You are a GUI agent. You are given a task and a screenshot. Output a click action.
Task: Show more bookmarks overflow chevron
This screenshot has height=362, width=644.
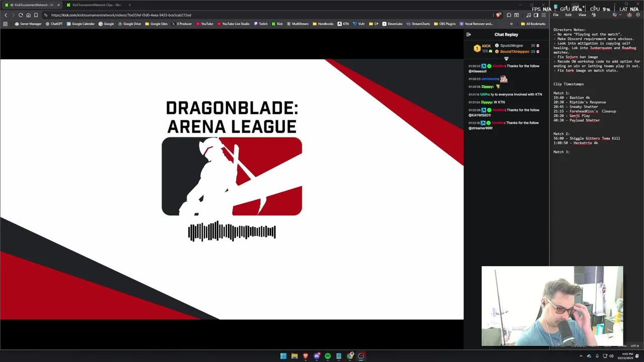tap(511, 24)
